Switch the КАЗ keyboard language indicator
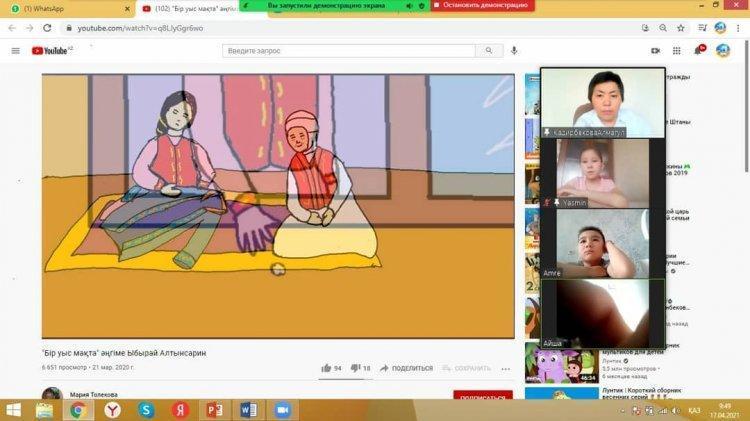The height and width of the screenshot is (421, 750). pyautogui.click(x=694, y=410)
